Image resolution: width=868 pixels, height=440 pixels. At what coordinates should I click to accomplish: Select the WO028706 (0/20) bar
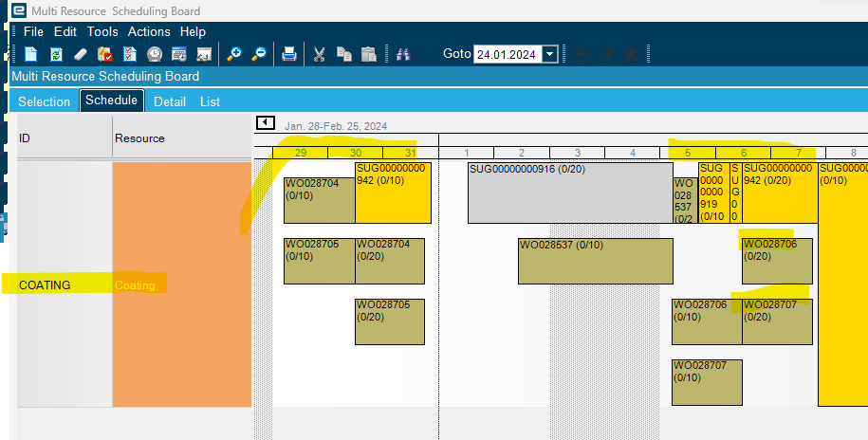click(x=777, y=261)
